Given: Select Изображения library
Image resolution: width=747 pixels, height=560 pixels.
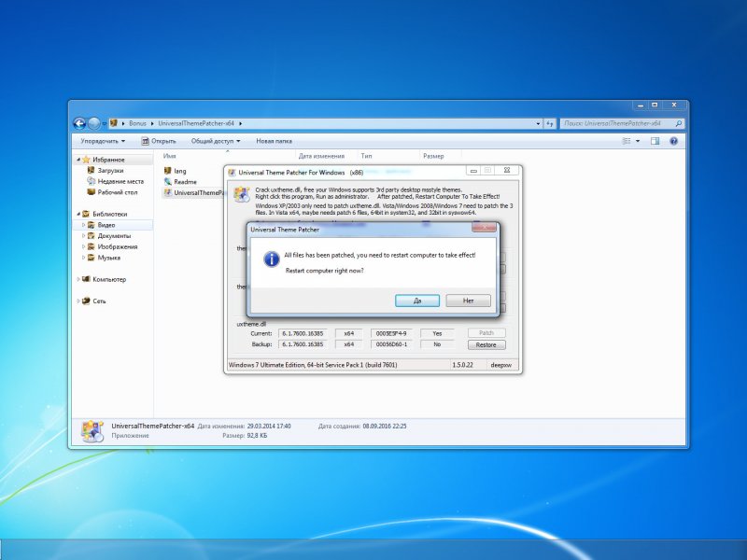Looking at the screenshot, I should click(118, 246).
